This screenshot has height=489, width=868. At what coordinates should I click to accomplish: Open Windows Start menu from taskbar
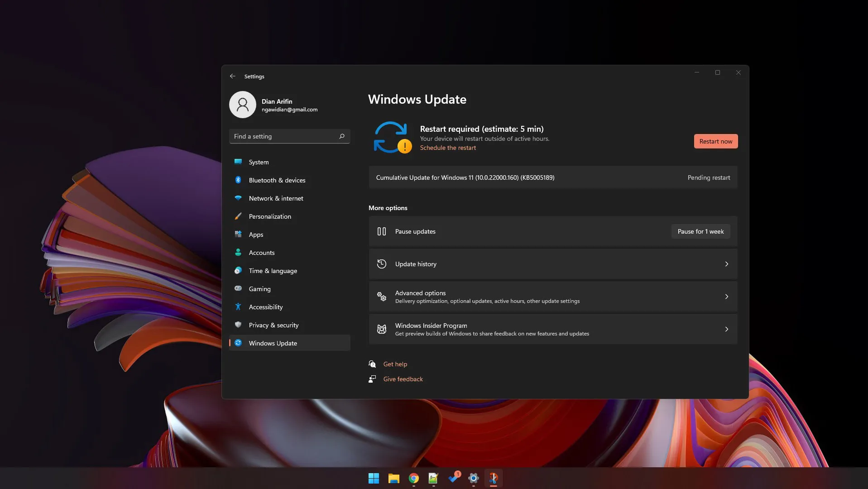click(x=374, y=478)
